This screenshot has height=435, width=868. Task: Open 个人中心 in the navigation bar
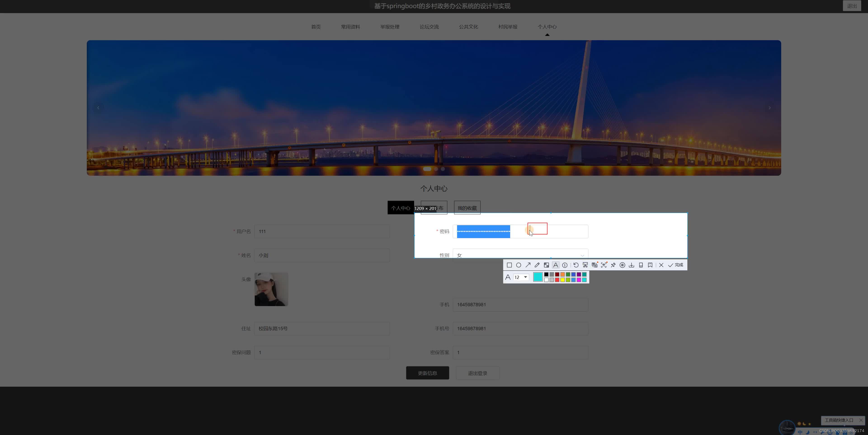click(x=547, y=27)
